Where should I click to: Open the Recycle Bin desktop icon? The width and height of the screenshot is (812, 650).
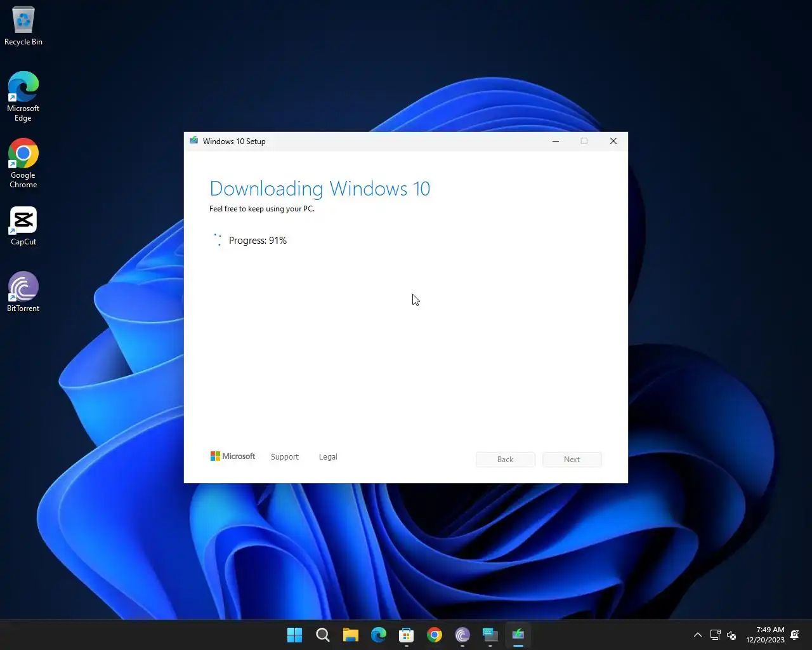pyautogui.click(x=23, y=26)
